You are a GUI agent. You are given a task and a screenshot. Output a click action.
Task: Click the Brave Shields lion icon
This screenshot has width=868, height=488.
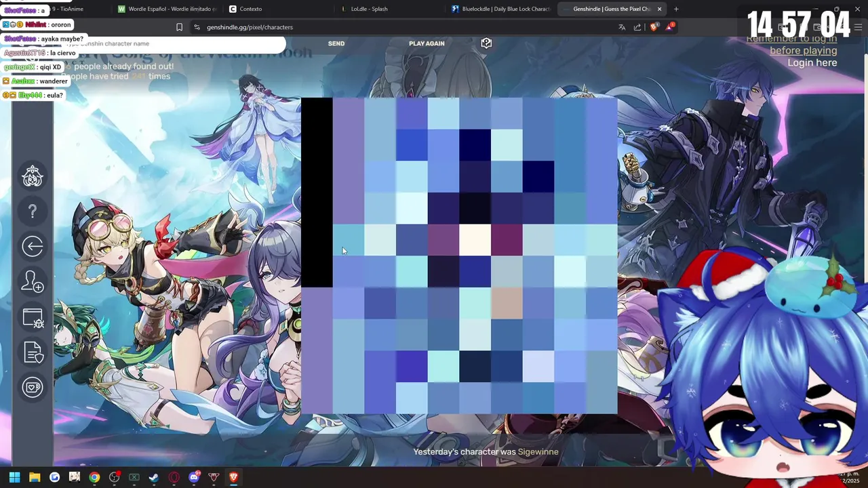coord(654,27)
